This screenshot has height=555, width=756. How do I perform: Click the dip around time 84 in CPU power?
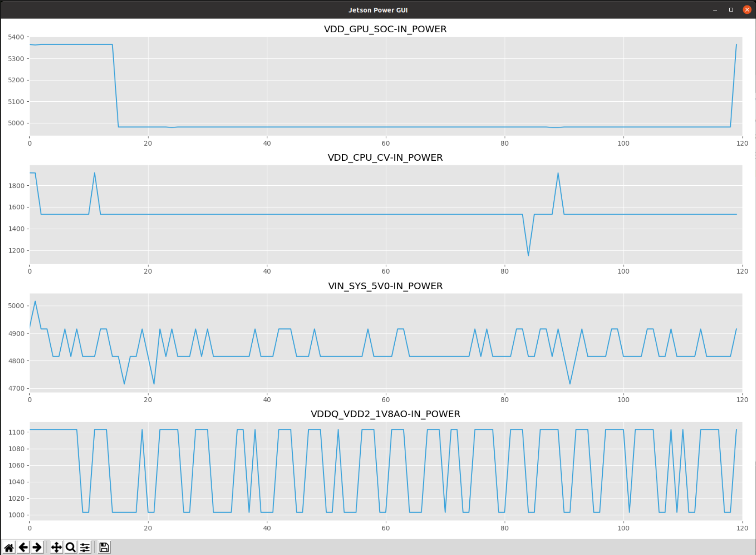pyautogui.click(x=529, y=255)
